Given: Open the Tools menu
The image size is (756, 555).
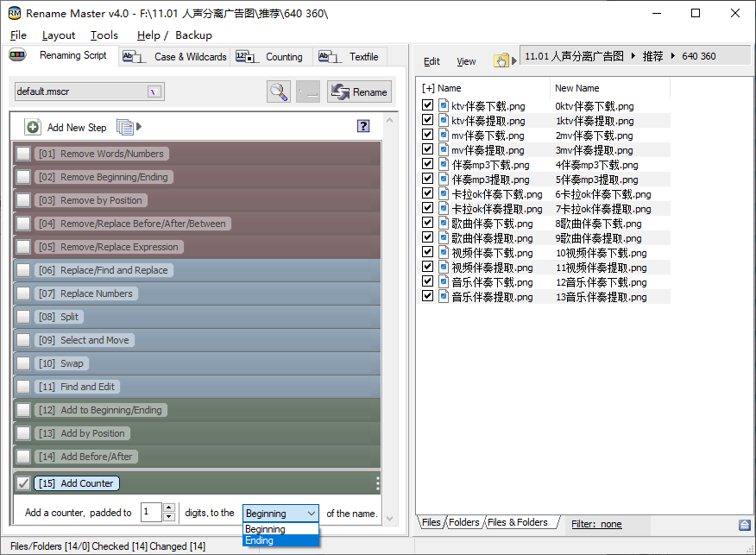Looking at the screenshot, I should [x=104, y=35].
